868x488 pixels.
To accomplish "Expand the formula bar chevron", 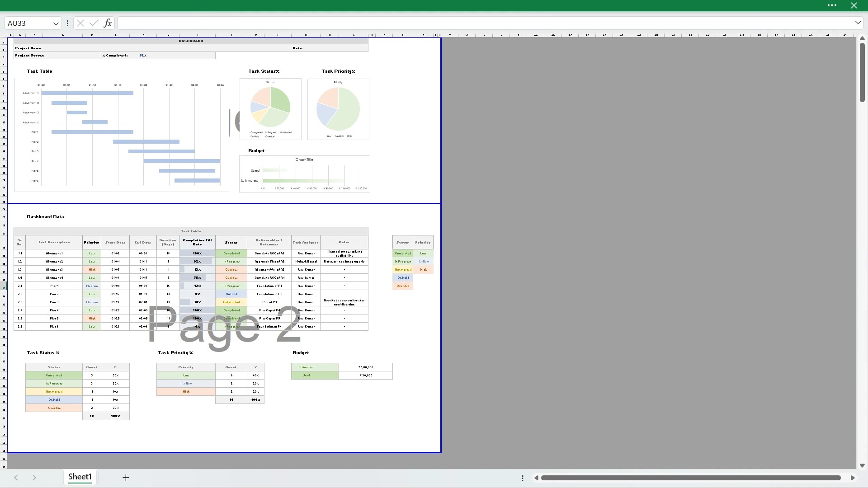I will click(858, 23).
